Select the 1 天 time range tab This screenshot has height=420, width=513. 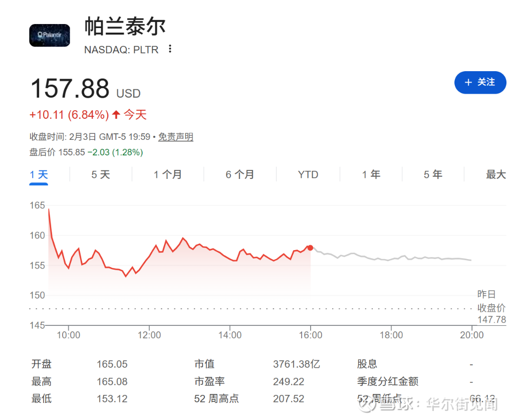pyautogui.click(x=39, y=174)
